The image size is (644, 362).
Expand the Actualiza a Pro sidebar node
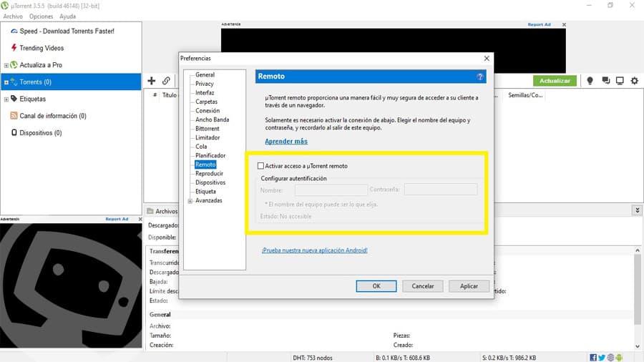6,65
